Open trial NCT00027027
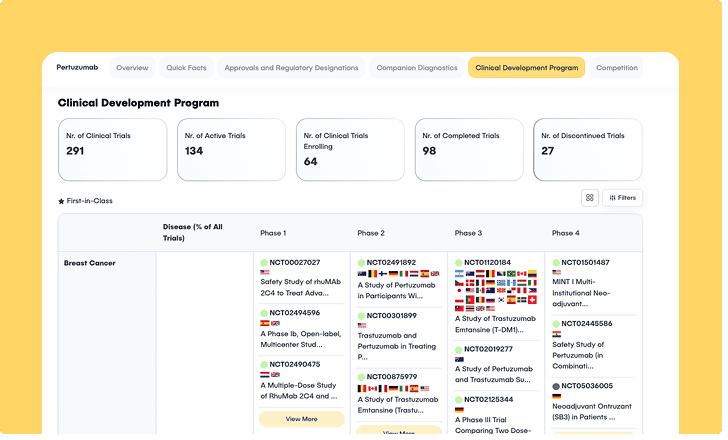The height and width of the screenshot is (440, 728). pos(295,263)
